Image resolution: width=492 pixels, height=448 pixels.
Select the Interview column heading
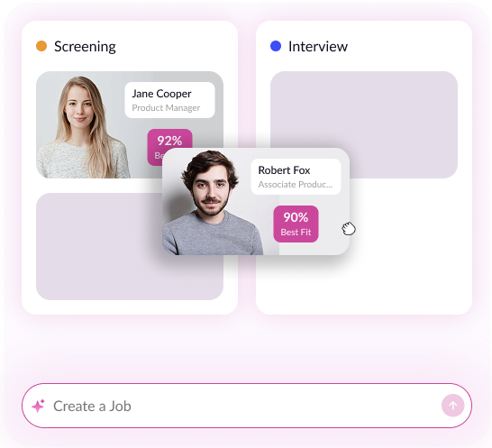click(x=318, y=47)
